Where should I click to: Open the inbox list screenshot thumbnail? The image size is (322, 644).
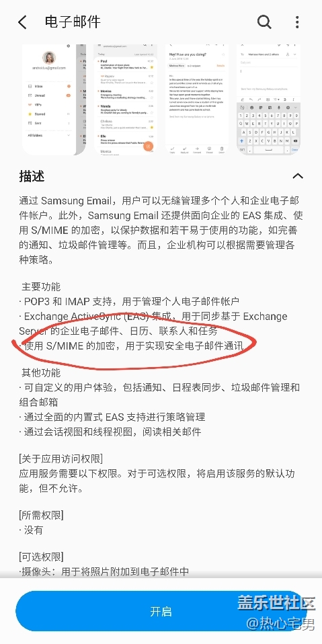(125, 99)
